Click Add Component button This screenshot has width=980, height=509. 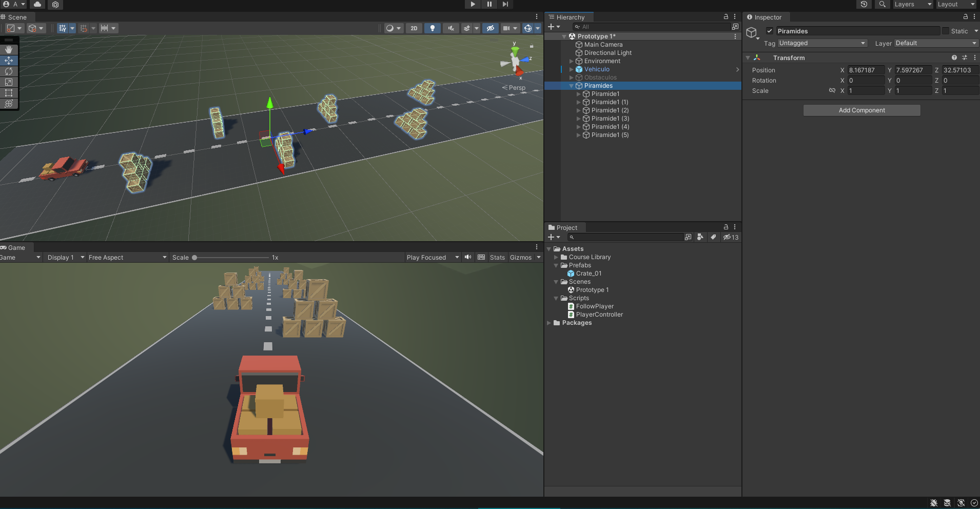point(861,110)
